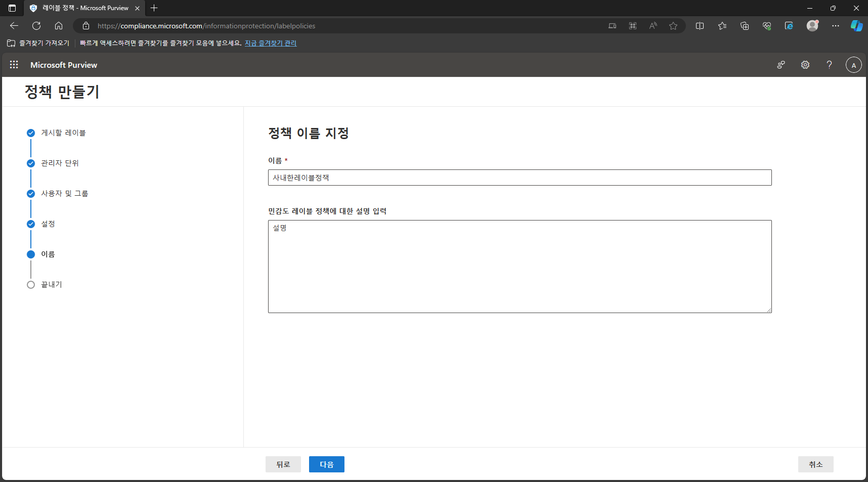Open the Edge profile picture
The width and height of the screenshot is (868, 482).
[812, 26]
